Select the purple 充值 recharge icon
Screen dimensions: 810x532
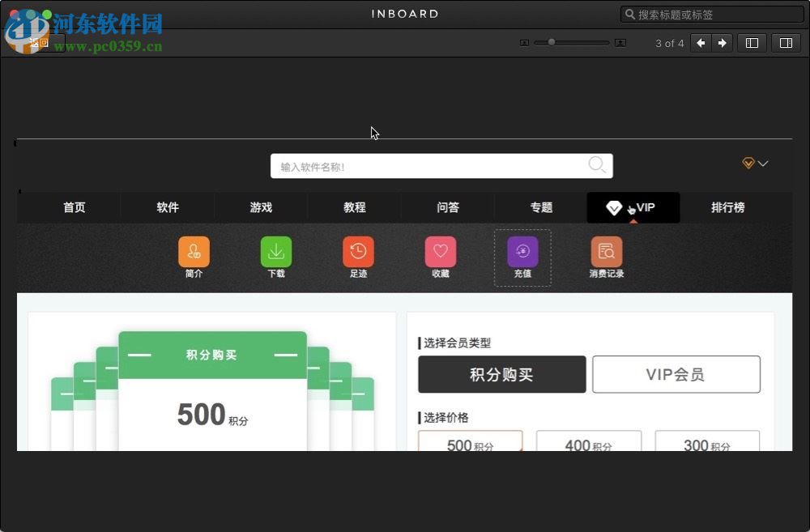point(522,251)
